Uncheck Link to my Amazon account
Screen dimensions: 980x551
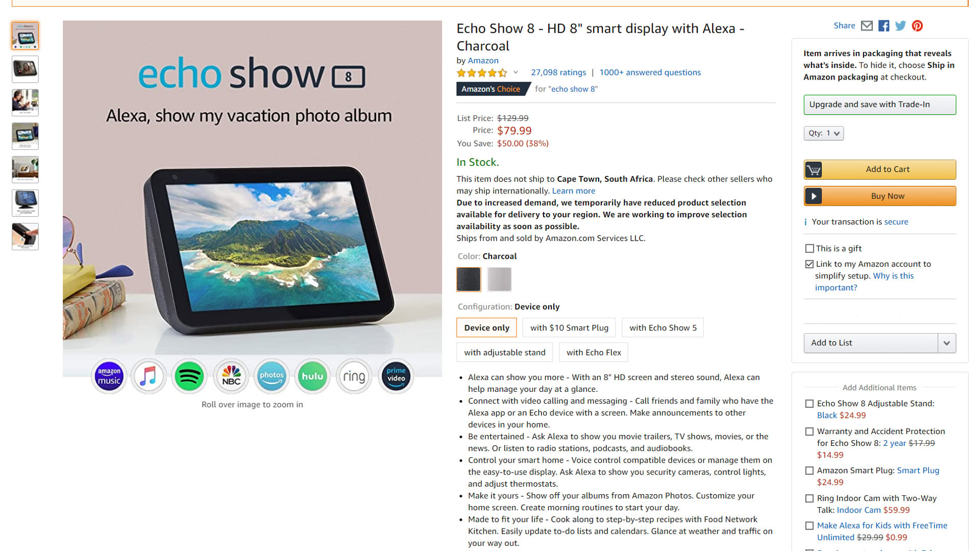809,264
